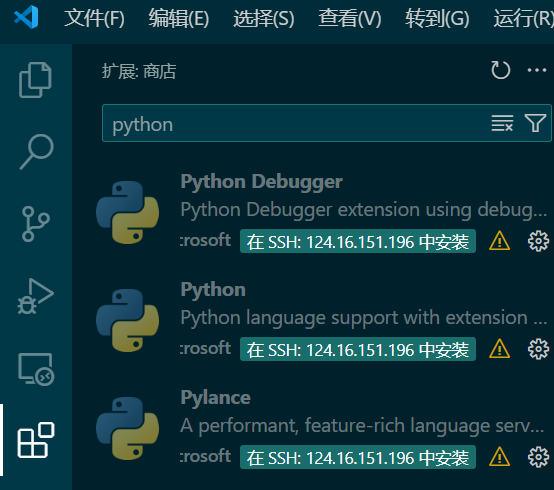Install Pylance in SSH remote
This screenshot has height=490, width=554.
[x=358, y=457]
